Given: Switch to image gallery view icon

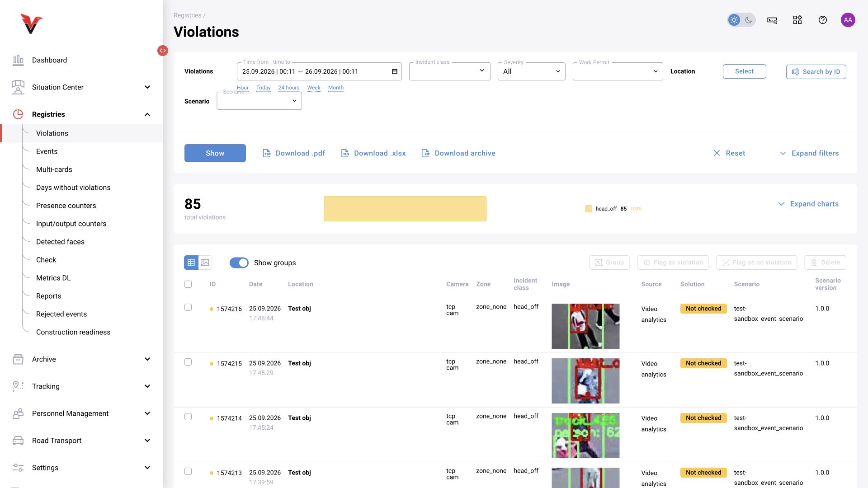Looking at the screenshot, I should (205, 263).
